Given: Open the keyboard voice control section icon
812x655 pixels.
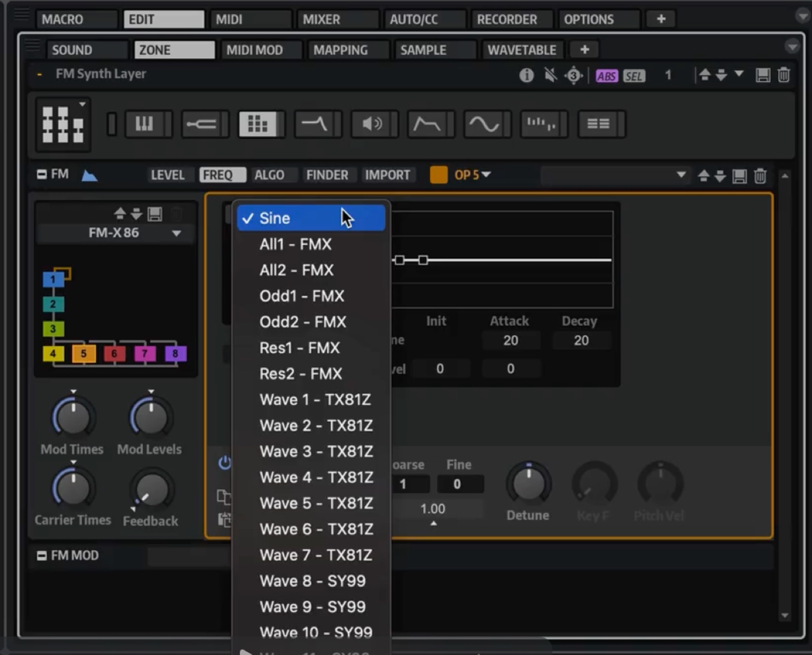Looking at the screenshot, I should 144,124.
